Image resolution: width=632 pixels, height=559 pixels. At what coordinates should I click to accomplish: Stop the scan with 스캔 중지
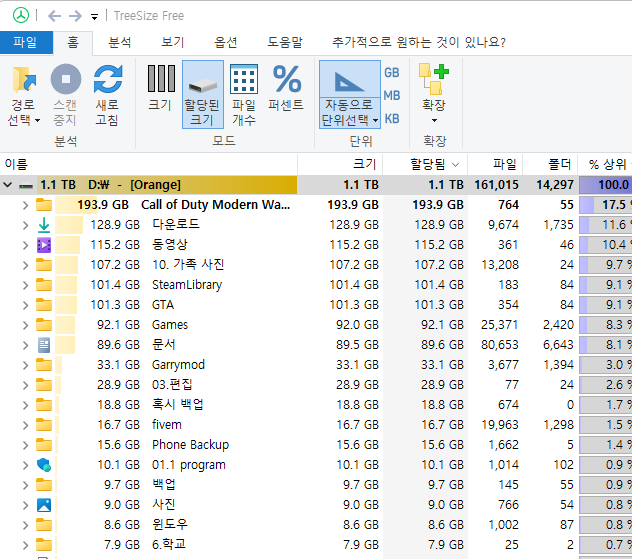point(66,95)
